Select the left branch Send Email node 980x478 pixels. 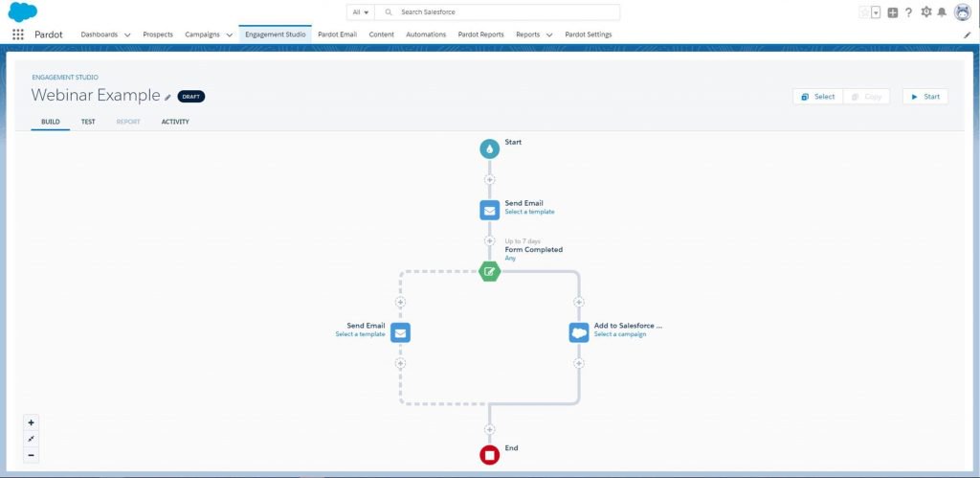401,332
